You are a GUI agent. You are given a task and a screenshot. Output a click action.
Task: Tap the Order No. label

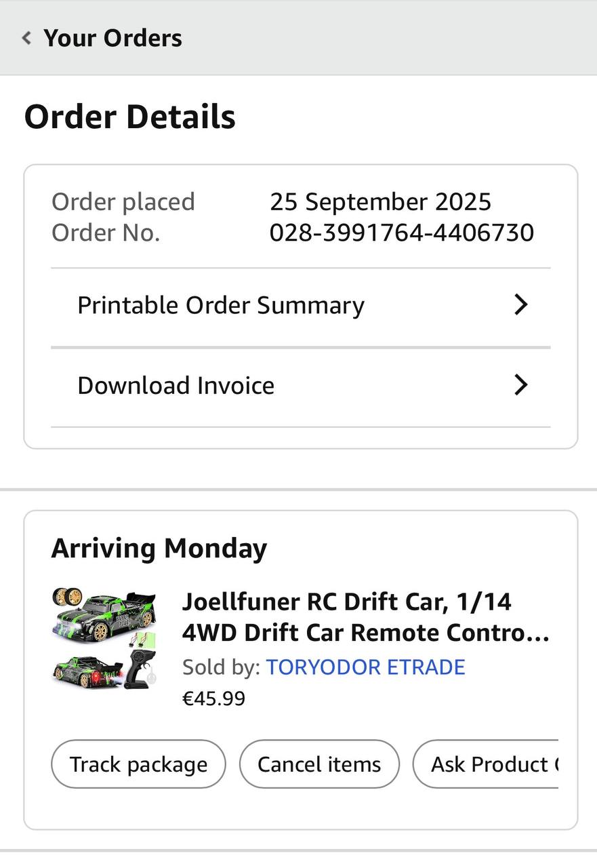(x=106, y=233)
